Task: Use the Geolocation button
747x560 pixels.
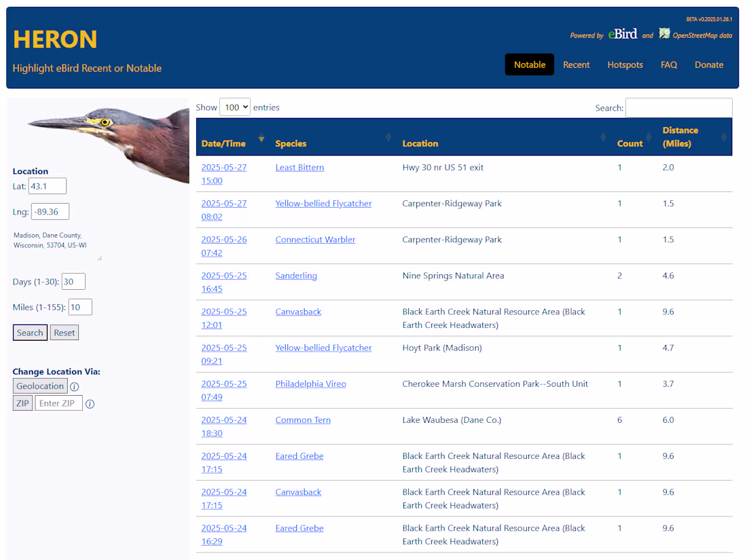Action: (40, 386)
